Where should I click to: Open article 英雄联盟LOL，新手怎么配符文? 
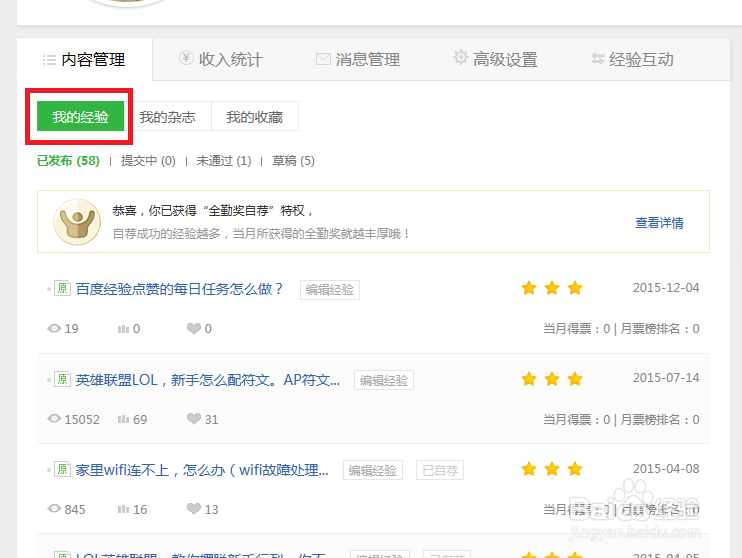click(x=208, y=380)
